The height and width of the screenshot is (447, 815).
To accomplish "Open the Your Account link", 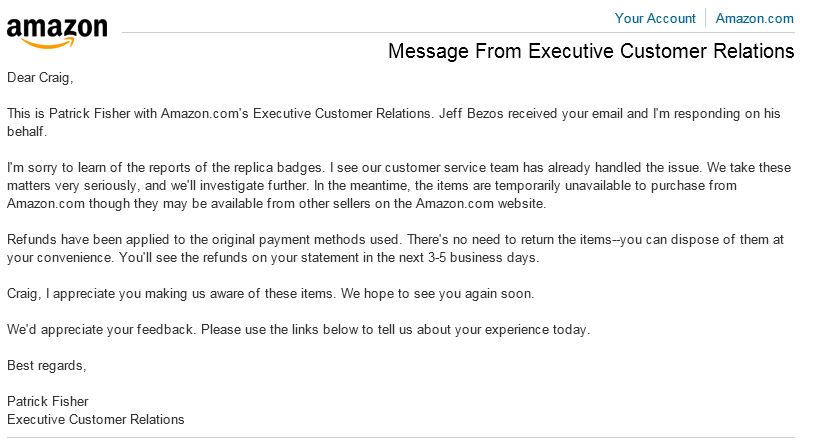I will 655,19.
